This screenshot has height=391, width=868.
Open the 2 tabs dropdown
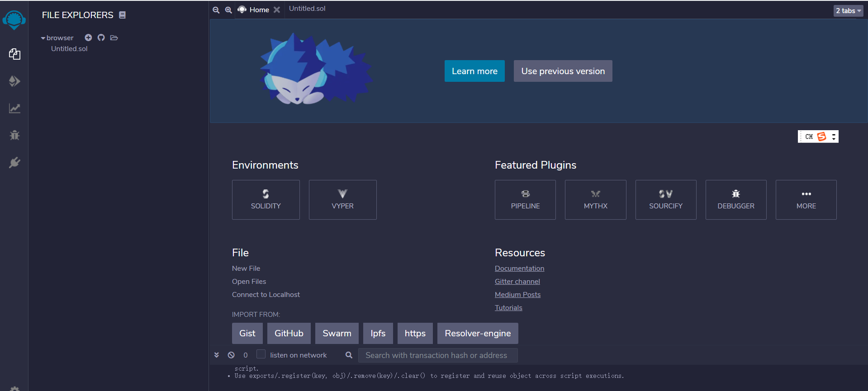tap(849, 11)
